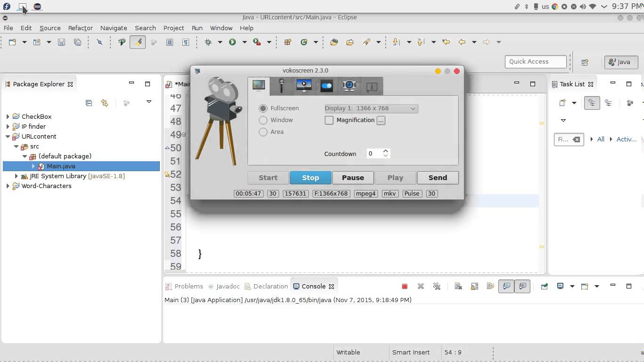Click Open Perspective icon beside Java button

click(x=585, y=62)
